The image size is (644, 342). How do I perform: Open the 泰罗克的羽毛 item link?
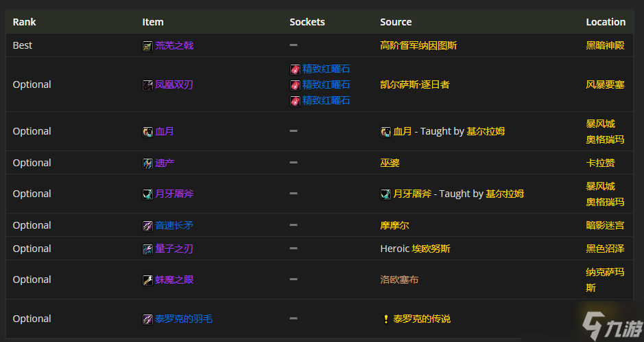[184, 319]
